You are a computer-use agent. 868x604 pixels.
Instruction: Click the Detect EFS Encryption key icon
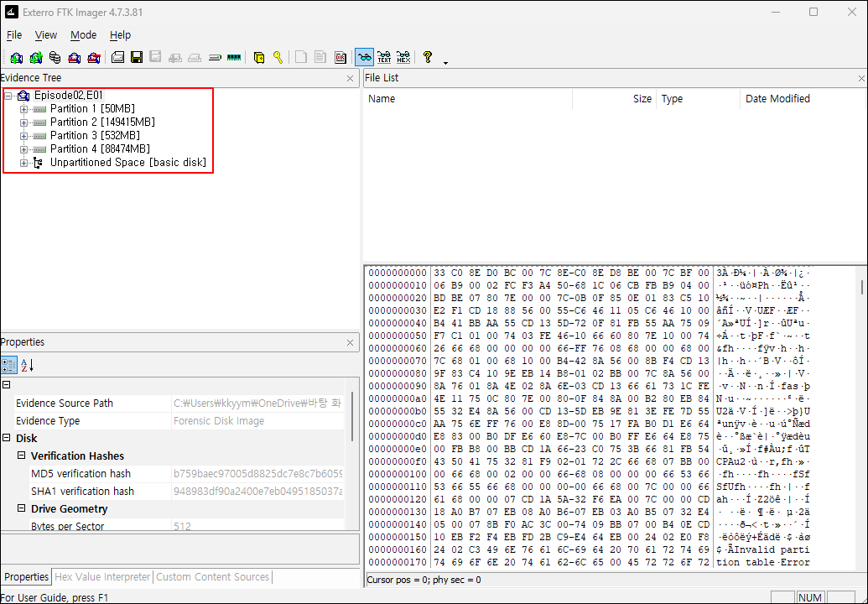(278, 57)
